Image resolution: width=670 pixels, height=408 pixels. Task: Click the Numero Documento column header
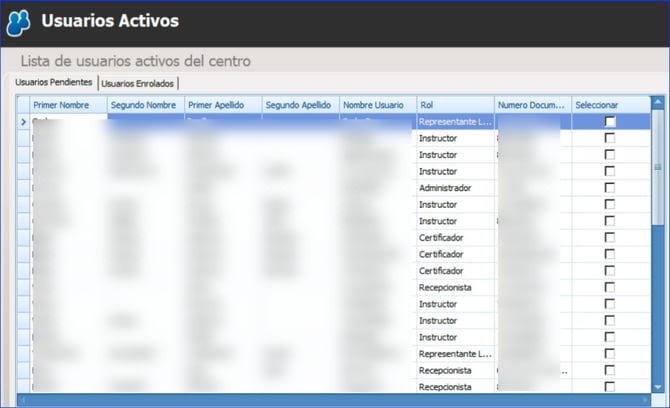point(533,105)
